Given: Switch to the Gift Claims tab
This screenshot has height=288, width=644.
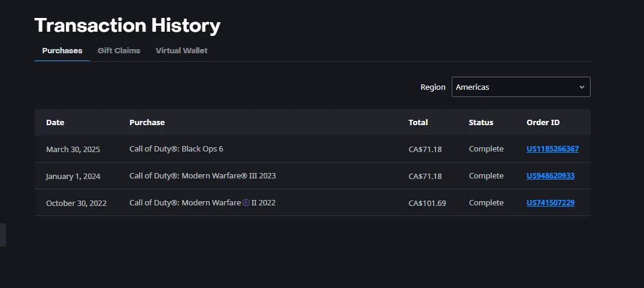Looking at the screenshot, I should pos(119,51).
